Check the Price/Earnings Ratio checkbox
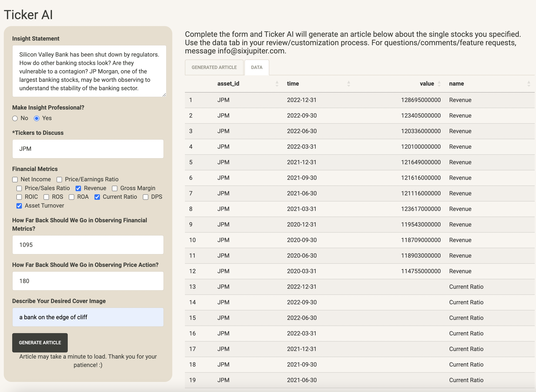Screen dimensions: 536x392 tap(59, 179)
